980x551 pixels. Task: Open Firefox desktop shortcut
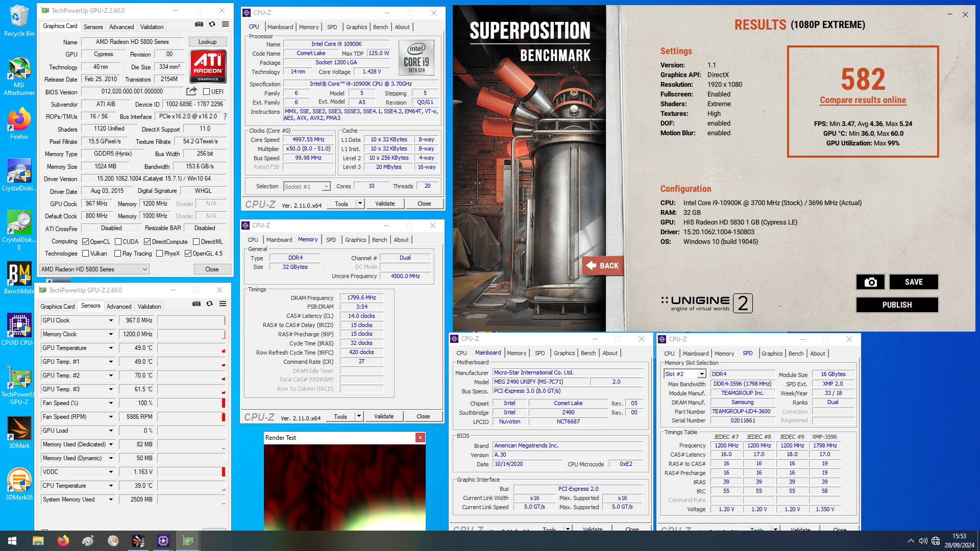click(19, 123)
